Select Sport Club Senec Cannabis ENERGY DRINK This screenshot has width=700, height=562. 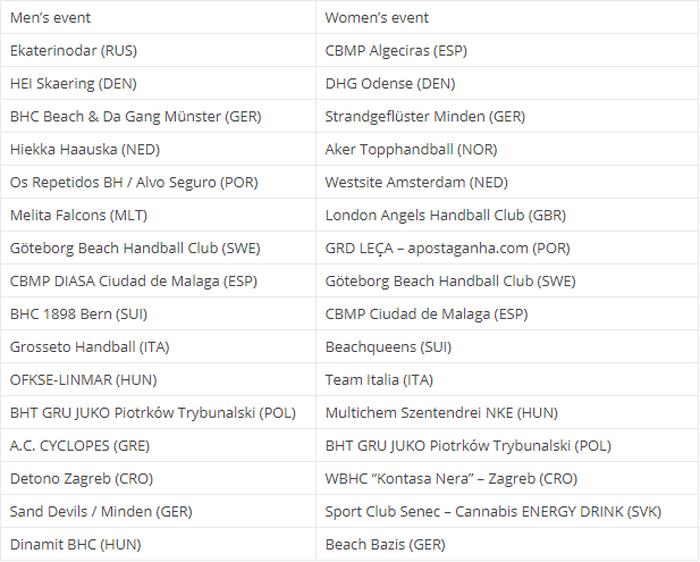(x=493, y=512)
